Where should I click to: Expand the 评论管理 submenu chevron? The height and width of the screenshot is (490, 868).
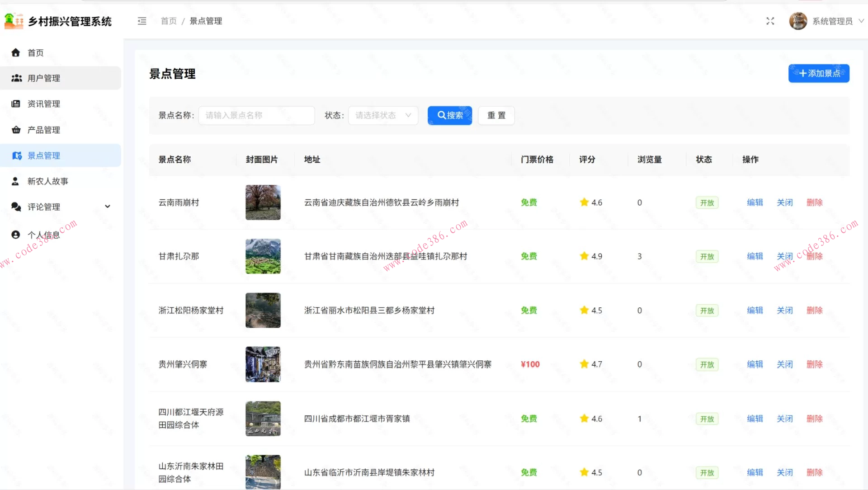[x=108, y=207]
